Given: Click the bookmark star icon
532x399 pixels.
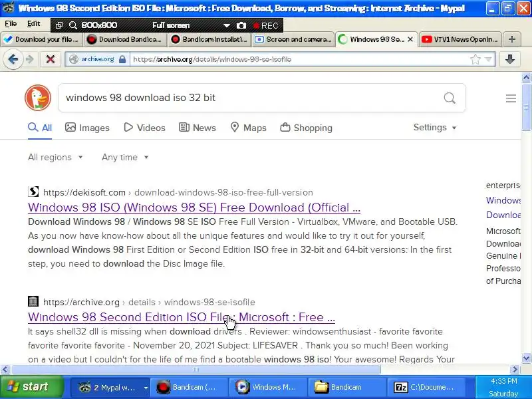Looking at the screenshot, I should click(x=475, y=59).
